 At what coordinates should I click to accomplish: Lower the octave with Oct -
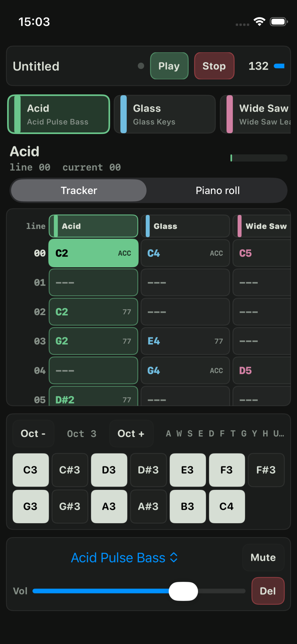click(x=33, y=434)
